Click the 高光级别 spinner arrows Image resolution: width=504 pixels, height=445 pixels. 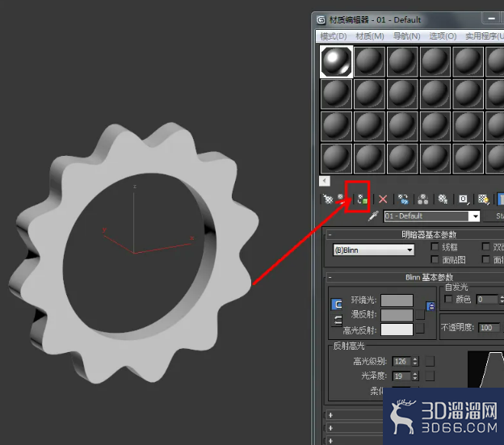click(415, 362)
